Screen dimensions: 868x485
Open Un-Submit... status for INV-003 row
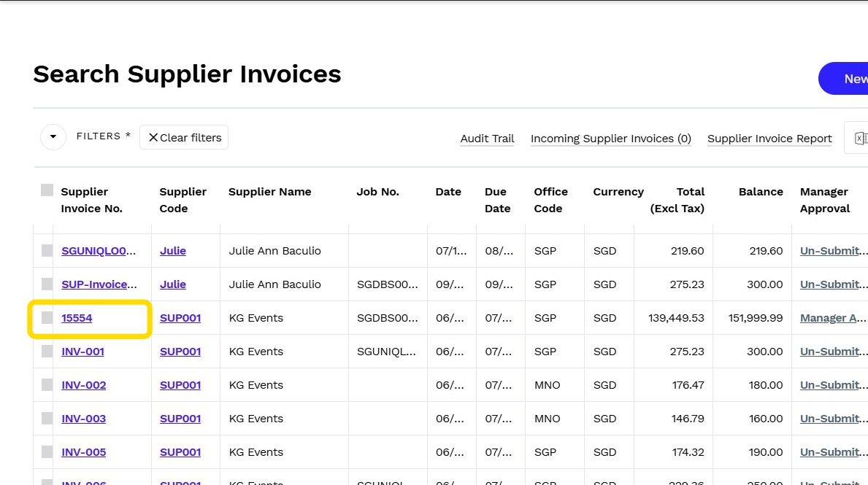click(834, 419)
